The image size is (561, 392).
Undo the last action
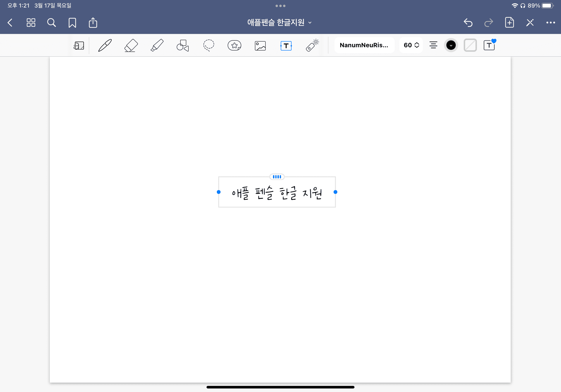[x=468, y=23]
